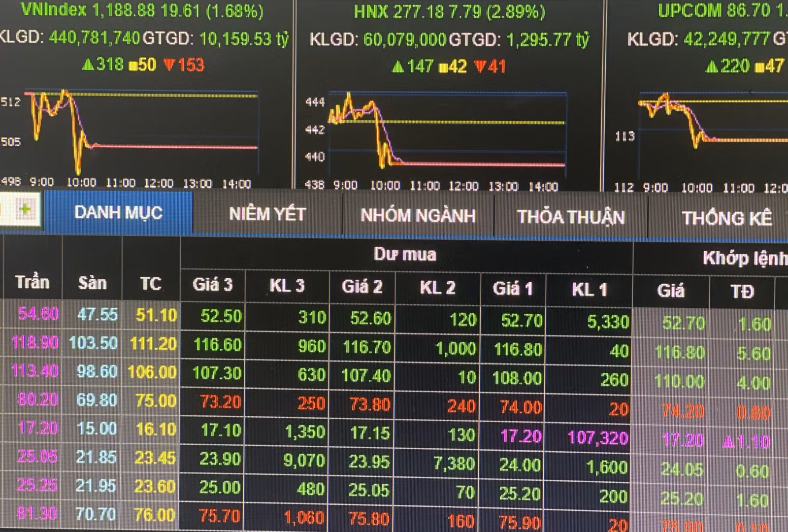Select the bid price 52.50

coord(221,316)
